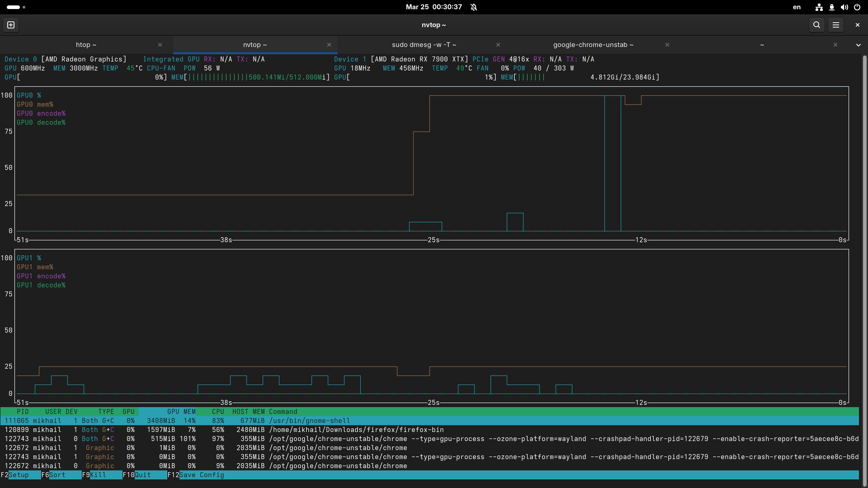Click the power icon in the top bar
The image size is (868, 488).
[x=857, y=7]
